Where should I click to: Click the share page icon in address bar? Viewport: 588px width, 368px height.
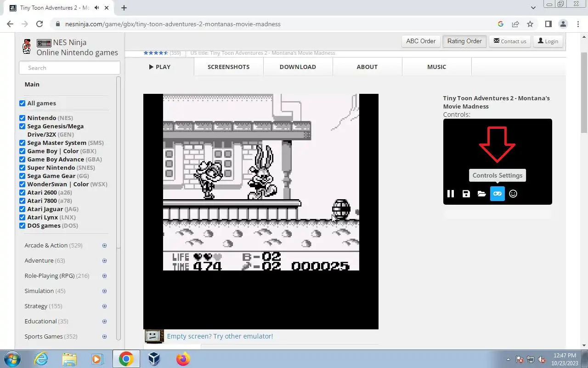[515, 24]
